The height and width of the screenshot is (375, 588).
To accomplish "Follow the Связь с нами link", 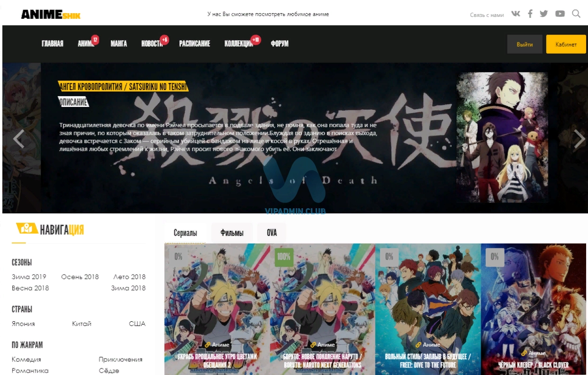I will (x=487, y=15).
